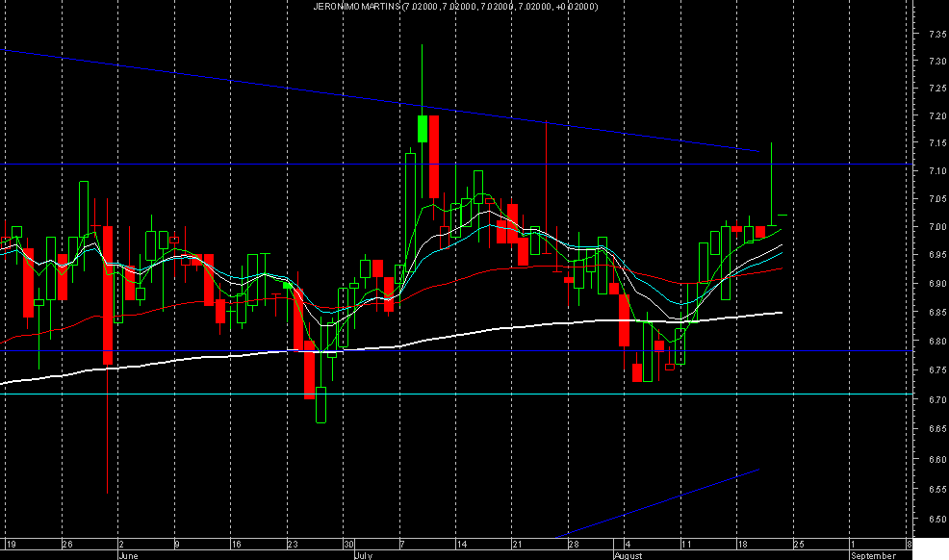Click the 6.95 price axis label
The height and width of the screenshot is (560, 949).
938,255
